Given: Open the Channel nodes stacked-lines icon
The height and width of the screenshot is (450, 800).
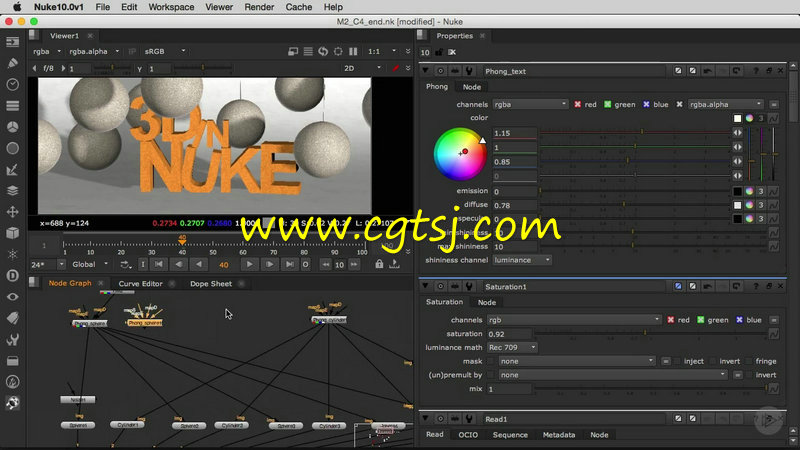Looking at the screenshot, I should click(13, 106).
